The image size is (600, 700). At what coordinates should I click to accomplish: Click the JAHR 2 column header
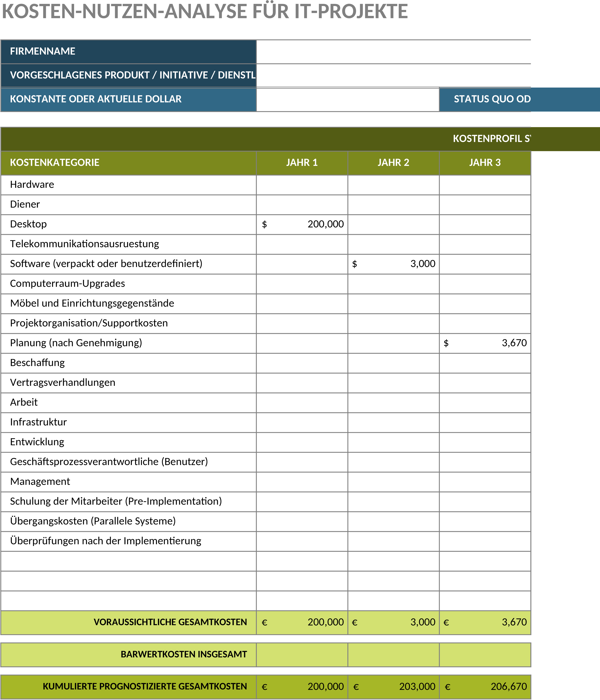pyautogui.click(x=393, y=163)
